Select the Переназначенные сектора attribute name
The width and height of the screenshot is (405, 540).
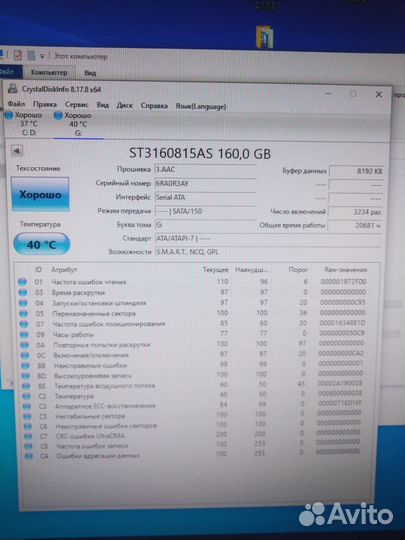(x=94, y=314)
